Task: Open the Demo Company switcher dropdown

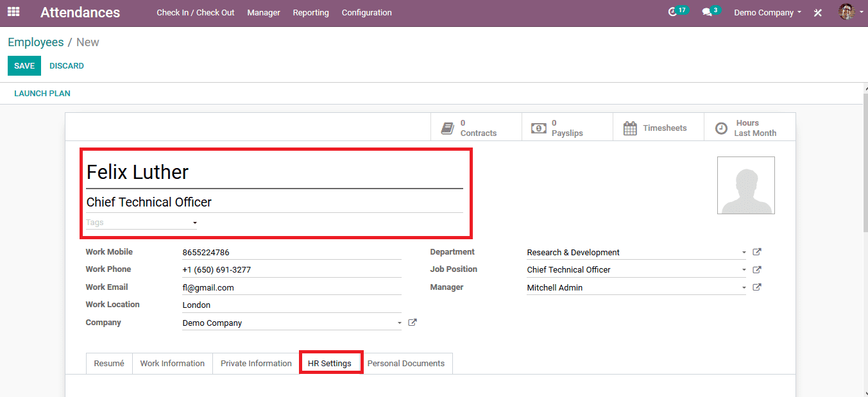Action: (767, 12)
